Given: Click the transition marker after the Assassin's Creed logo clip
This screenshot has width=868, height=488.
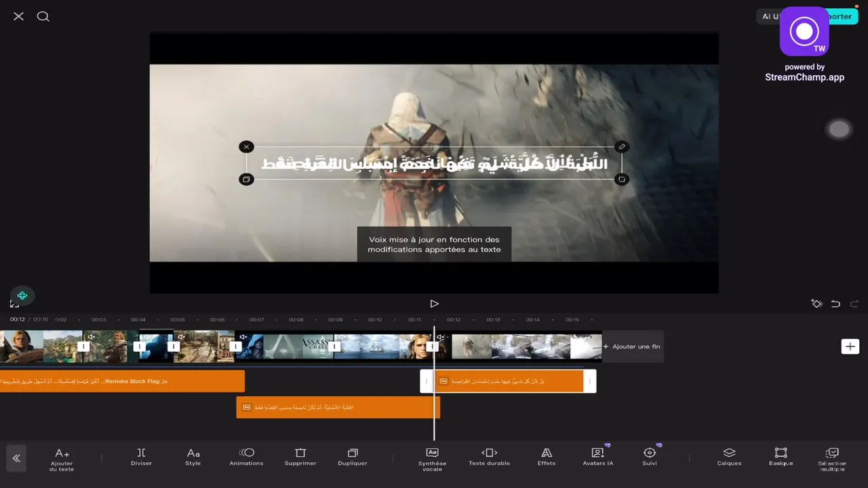Looking at the screenshot, I should coord(334,346).
